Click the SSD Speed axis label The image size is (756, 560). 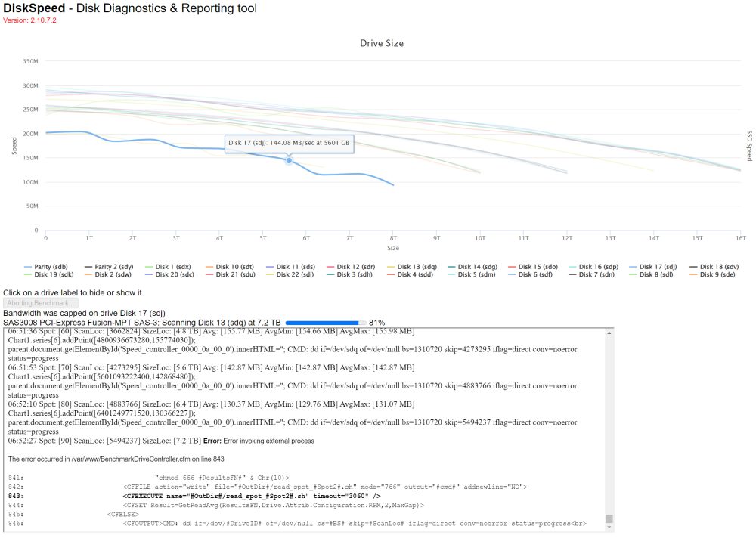tap(749, 146)
